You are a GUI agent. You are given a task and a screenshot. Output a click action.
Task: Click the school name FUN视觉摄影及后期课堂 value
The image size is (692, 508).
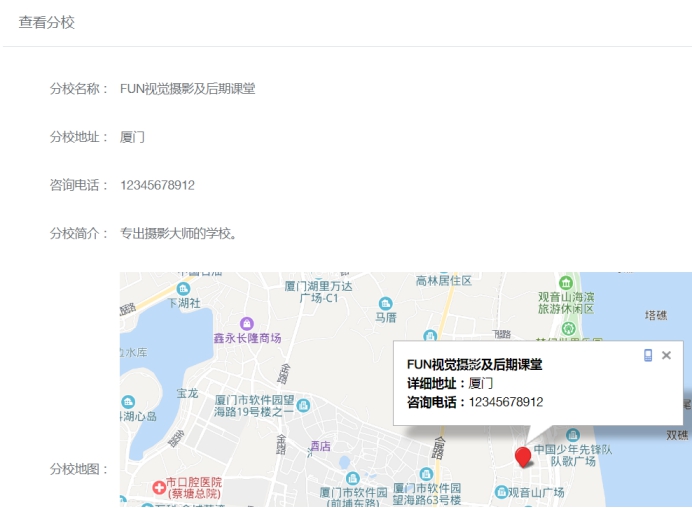click(x=188, y=89)
